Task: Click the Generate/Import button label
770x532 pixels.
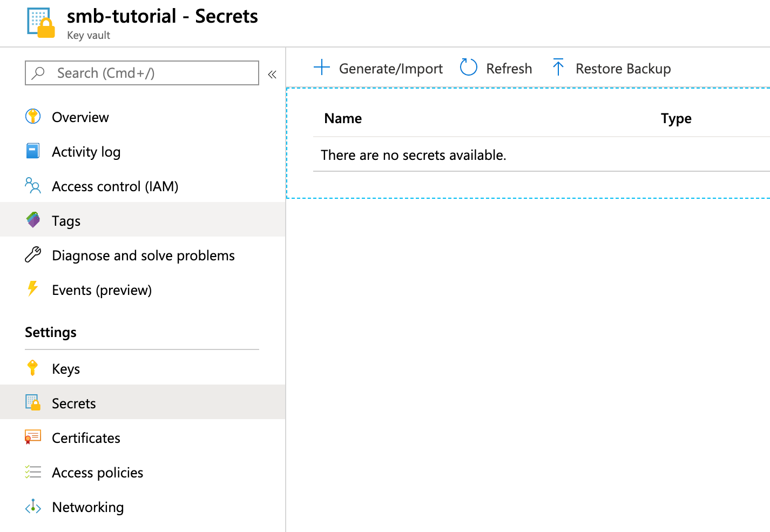Action: click(x=391, y=69)
